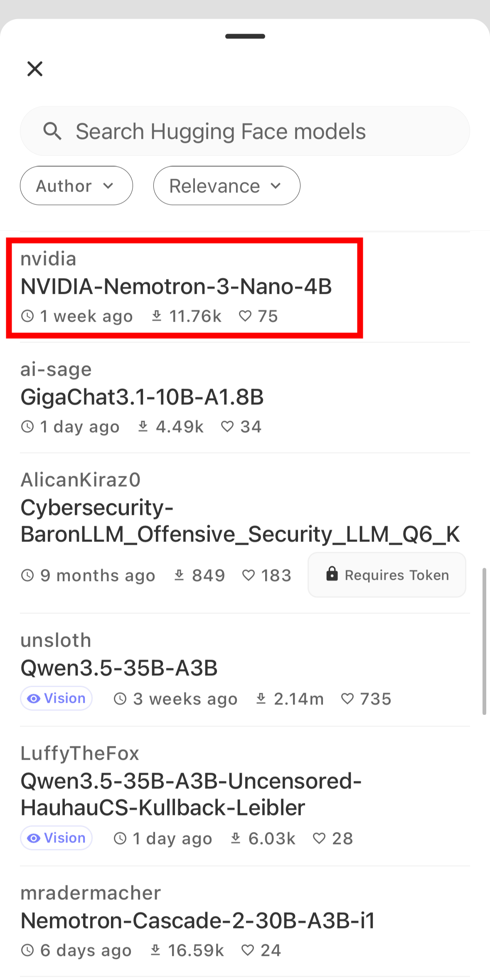The height and width of the screenshot is (980, 490).
Task: Open unsloth Qwen3.5-35B-A3B model
Action: 119,668
